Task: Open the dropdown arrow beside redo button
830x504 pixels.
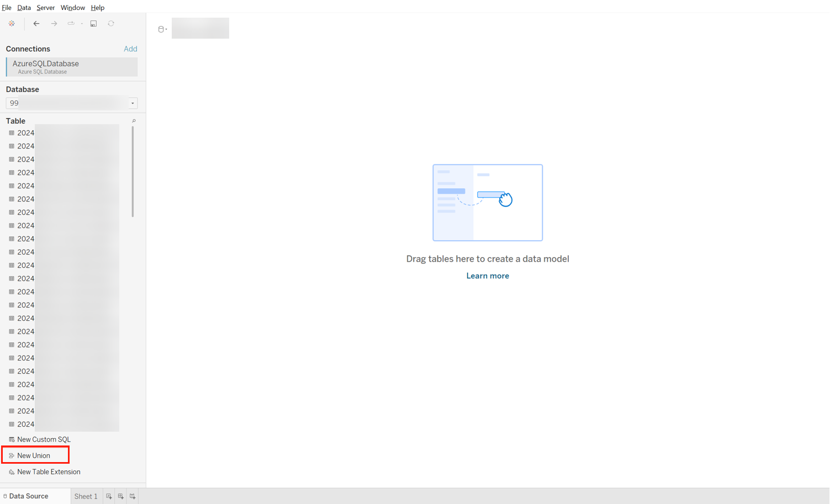Action: click(x=82, y=24)
